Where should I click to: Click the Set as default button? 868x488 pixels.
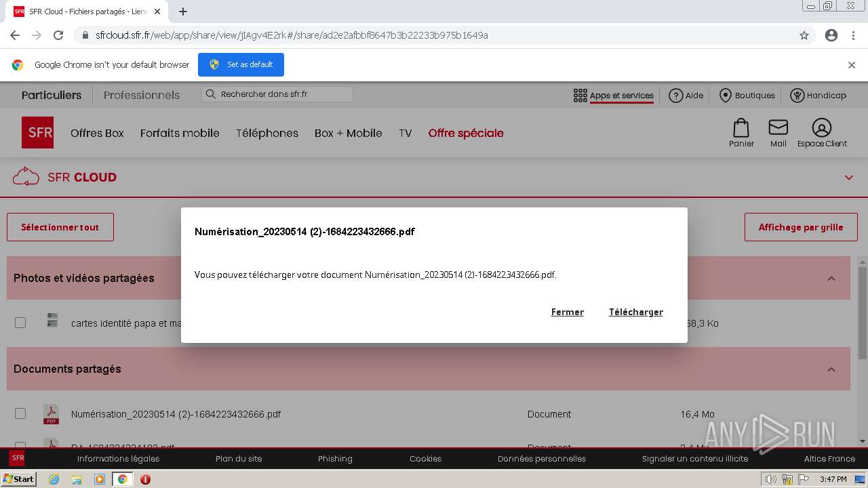tap(241, 64)
